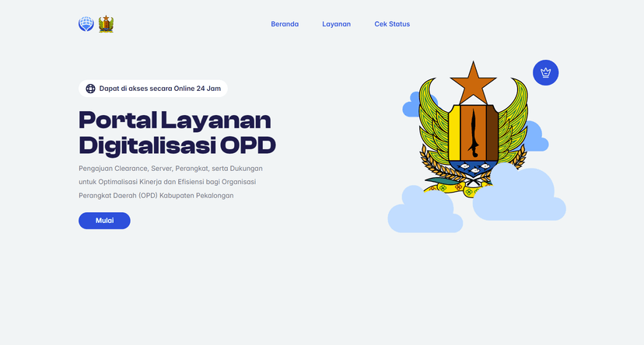Screen dimensions: 644x345
Task: Click the Pekalongan crest logo in header
Action: coord(106,24)
